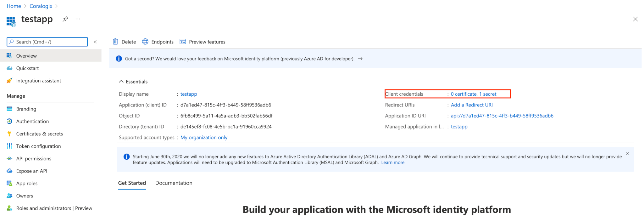This screenshot has height=216, width=644.
Task: Focus the Search (Cmd+/) field
Action: [x=47, y=42]
